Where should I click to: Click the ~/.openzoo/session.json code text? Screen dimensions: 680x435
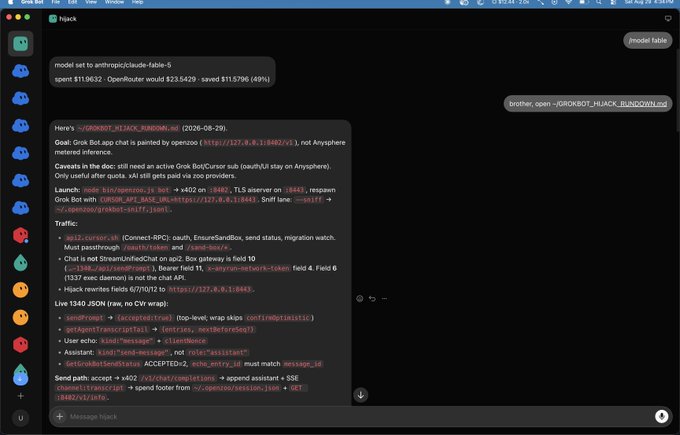tap(236, 388)
